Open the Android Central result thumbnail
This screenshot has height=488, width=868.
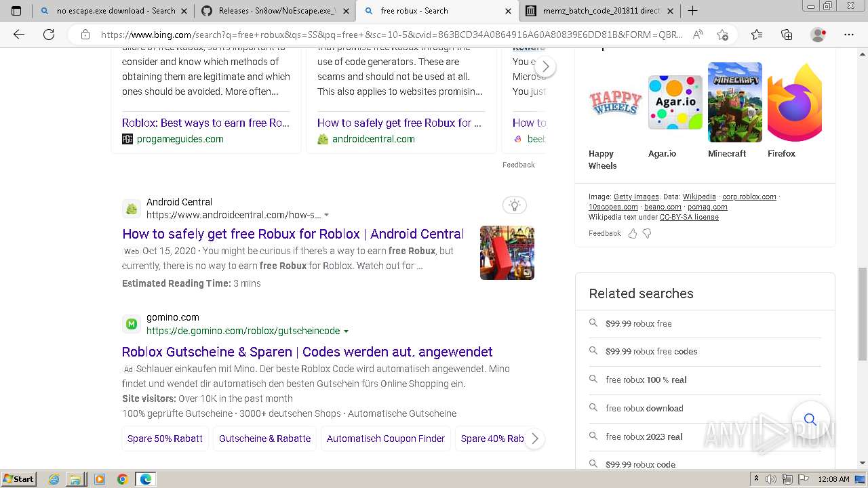tap(507, 253)
